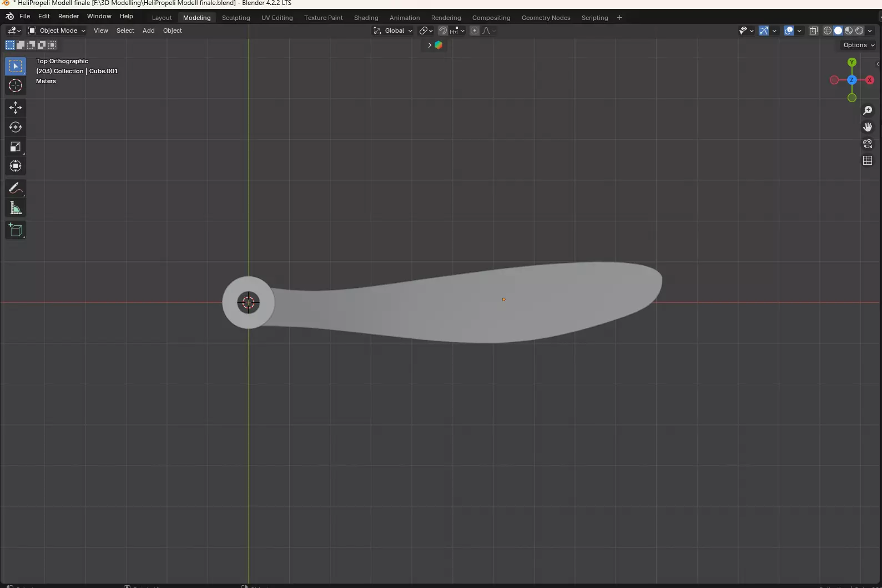Open the selectability and visibility dropdown
Image resolution: width=882 pixels, height=588 pixels.
746,31
